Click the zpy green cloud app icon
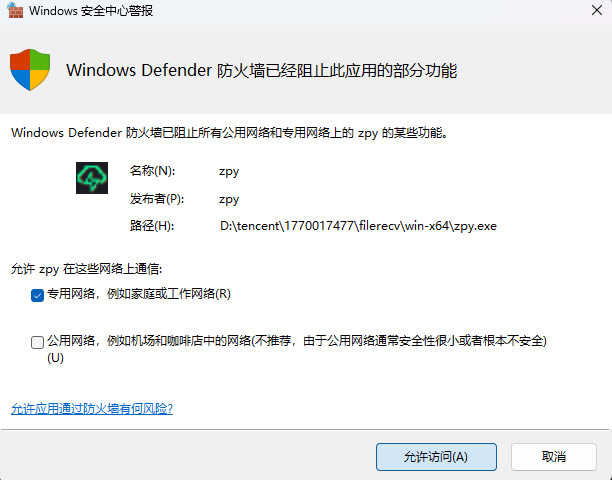The width and height of the screenshot is (612, 480). [92, 178]
